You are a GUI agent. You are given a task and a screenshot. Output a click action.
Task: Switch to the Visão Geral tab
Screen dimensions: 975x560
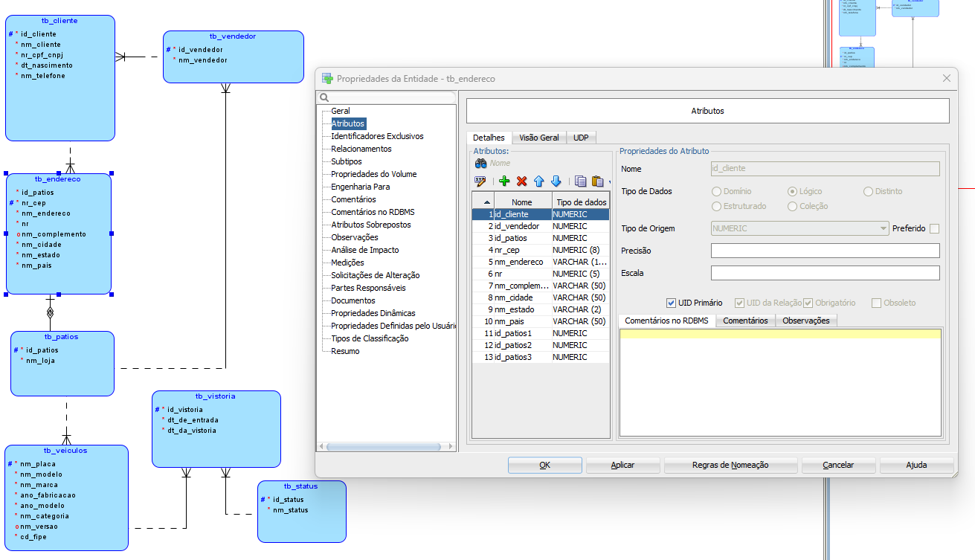coord(538,138)
